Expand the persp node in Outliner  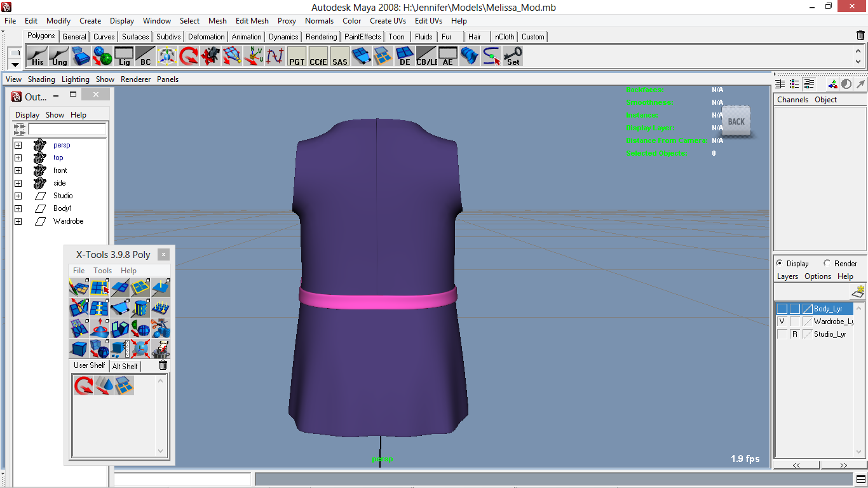18,145
